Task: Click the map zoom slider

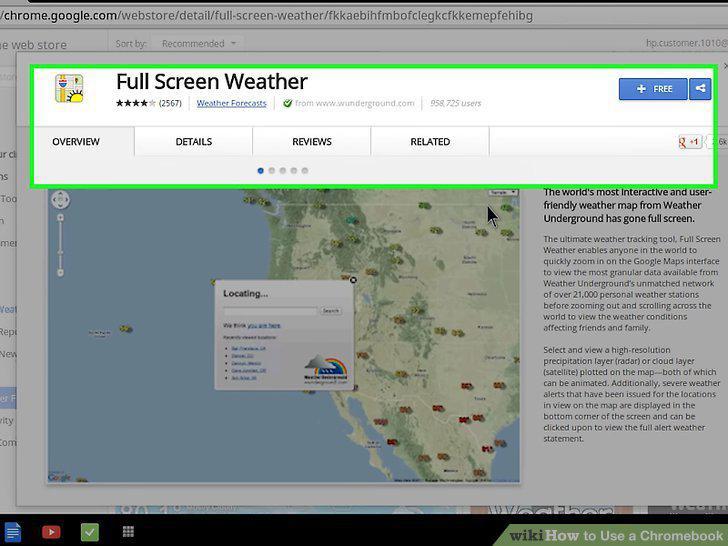Action: coord(60,245)
